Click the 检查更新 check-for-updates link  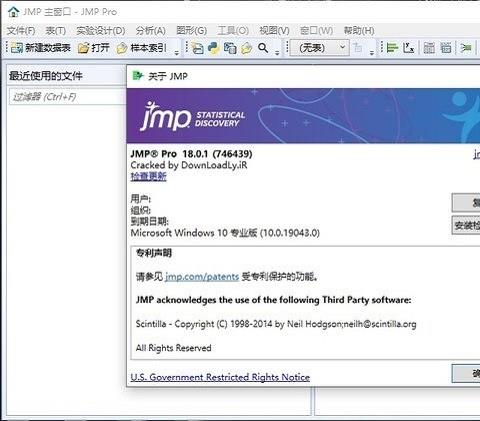(x=148, y=176)
